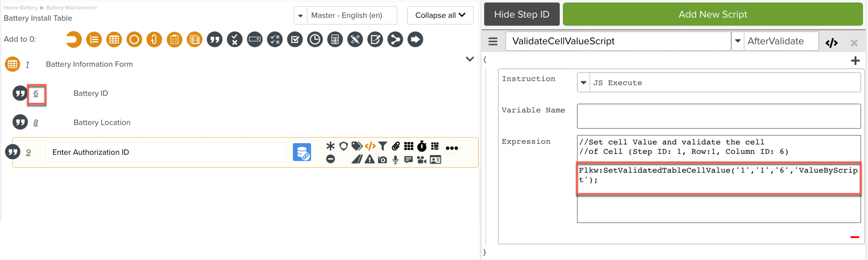The height and width of the screenshot is (260, 868).
Task: Collapse the Battery Information Form chevron
Action: pyautogui.click(x=469, y=59)
